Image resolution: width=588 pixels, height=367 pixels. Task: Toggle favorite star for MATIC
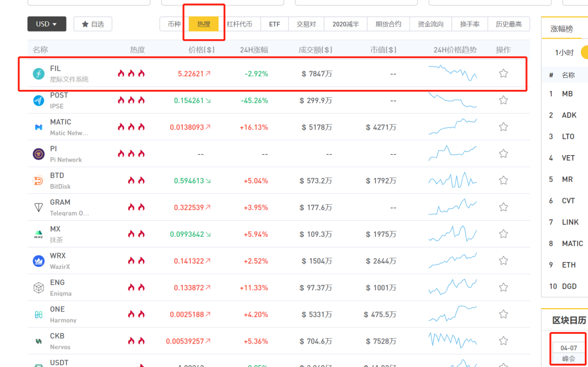pos(504,127)
